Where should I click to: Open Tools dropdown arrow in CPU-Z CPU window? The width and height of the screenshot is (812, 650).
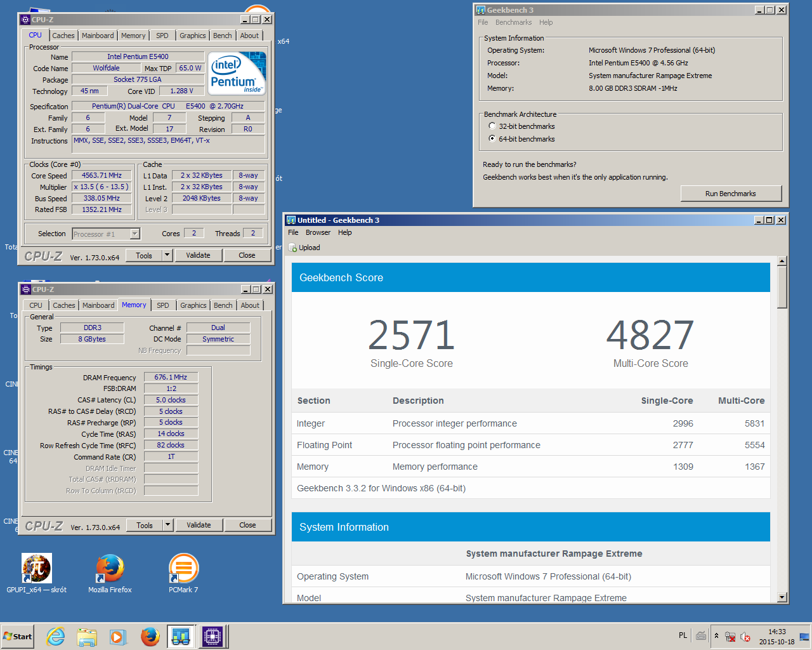pyautogui.click(x=167, y=255)
